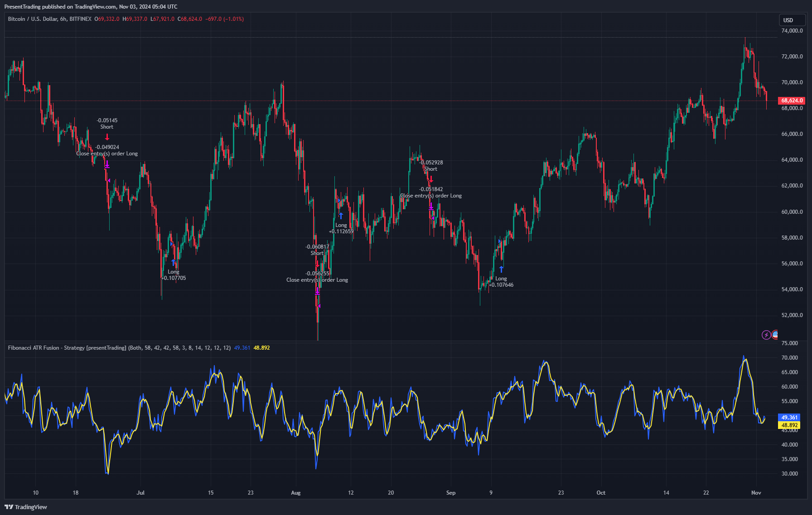The height and width of the screenshot is (515, 812).
Task: Click the Long +0.112659 trade label
Action: coord(341,228)
